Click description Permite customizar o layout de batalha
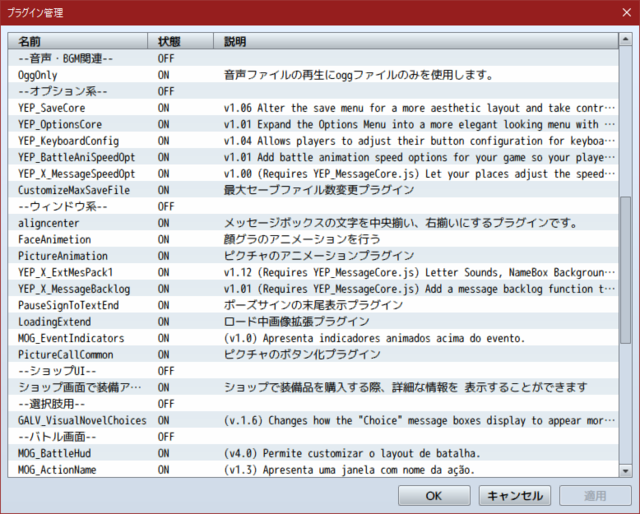The image size is (640, 514). pos(352,454)
